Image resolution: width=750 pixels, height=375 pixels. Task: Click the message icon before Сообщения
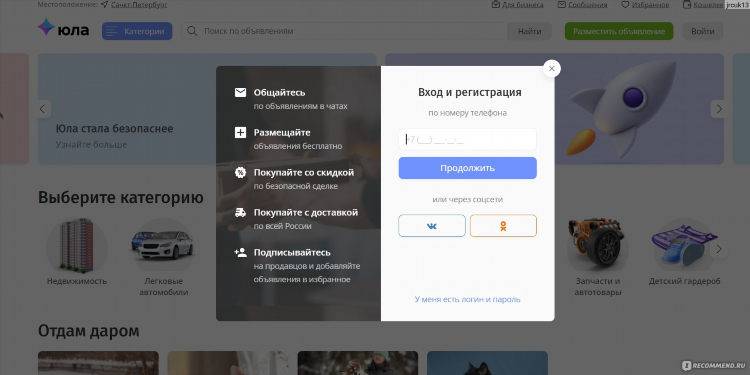(x=562, y=5)
